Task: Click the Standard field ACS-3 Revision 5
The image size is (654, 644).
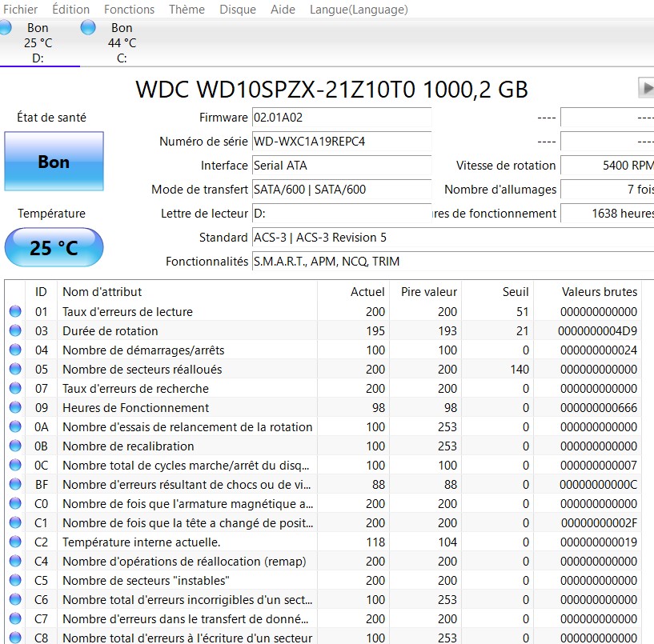Action: pos(453,238)
